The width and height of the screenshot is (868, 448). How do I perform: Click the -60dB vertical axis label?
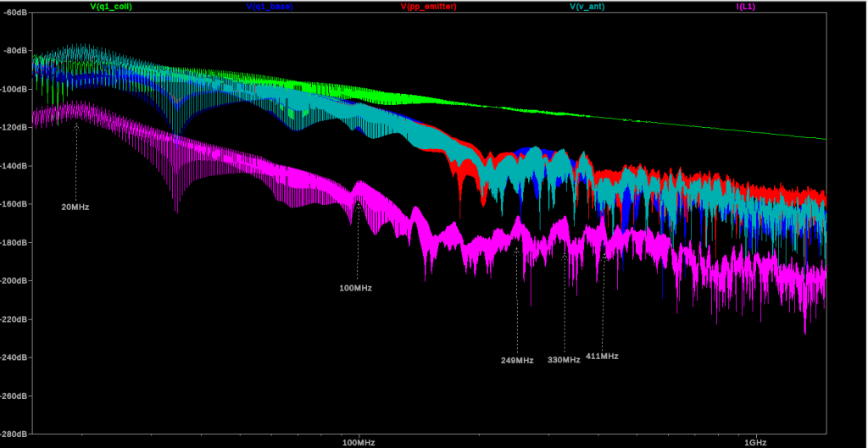click(15, 12)
